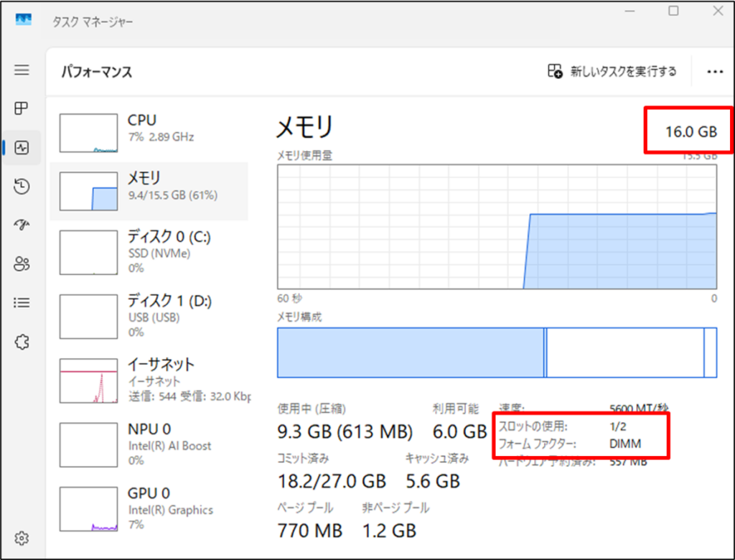Open the Users page icon

click(x=22, y=264)
